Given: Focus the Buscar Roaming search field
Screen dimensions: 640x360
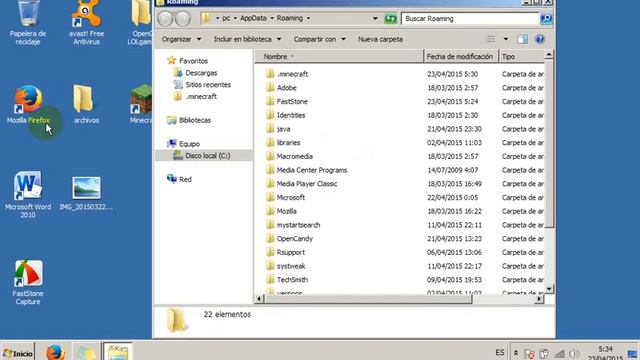Looking at the screenshot, I should [470, 18].
